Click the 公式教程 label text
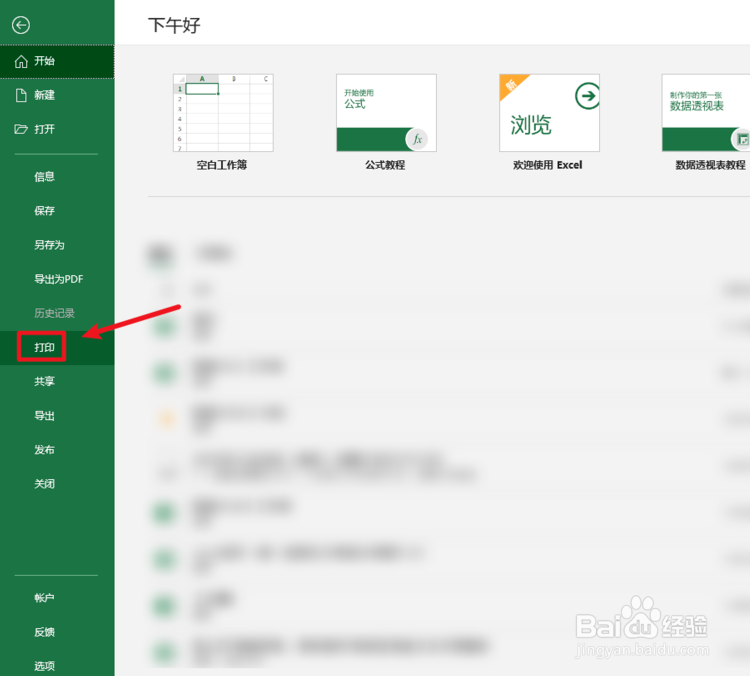 point(385,165)
